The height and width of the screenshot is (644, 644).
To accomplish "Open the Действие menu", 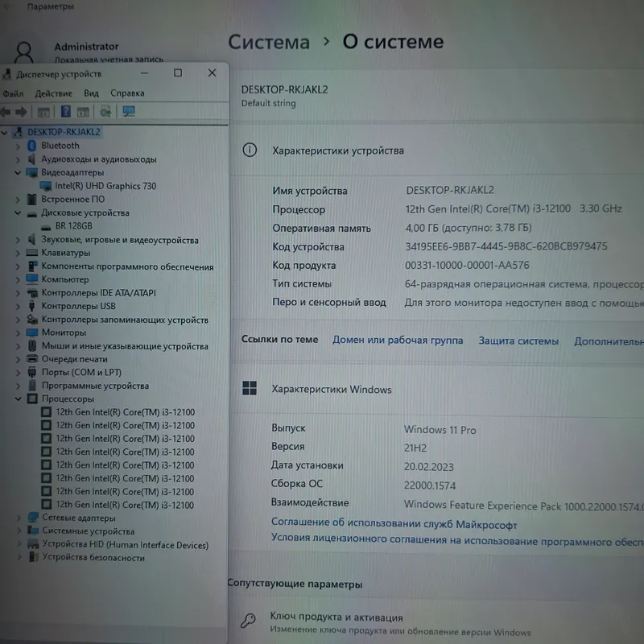I will (53, 93).
